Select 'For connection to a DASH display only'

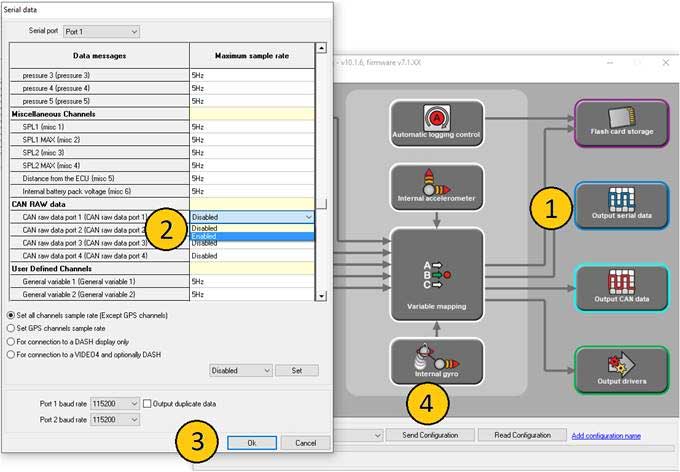pos(11,341)
